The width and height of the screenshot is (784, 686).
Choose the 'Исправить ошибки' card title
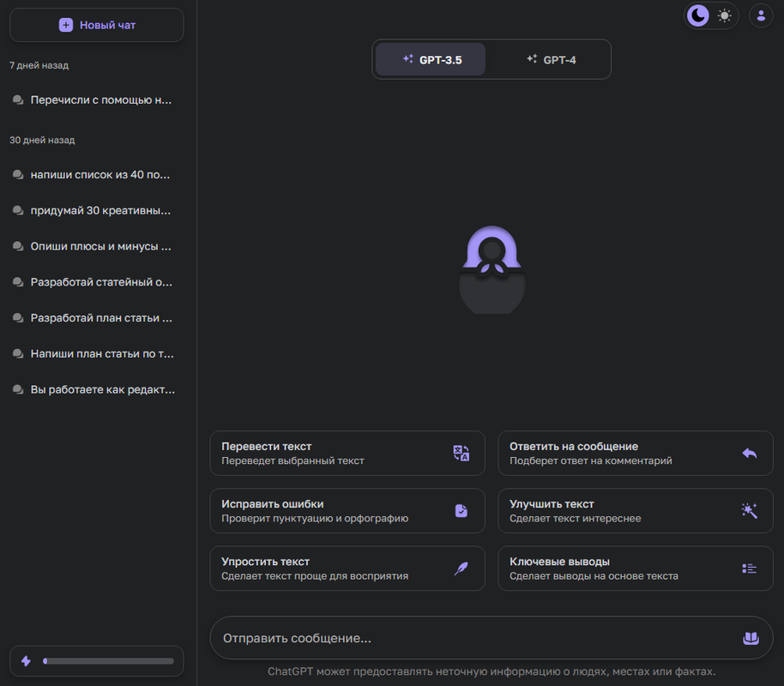coord(273,504)
